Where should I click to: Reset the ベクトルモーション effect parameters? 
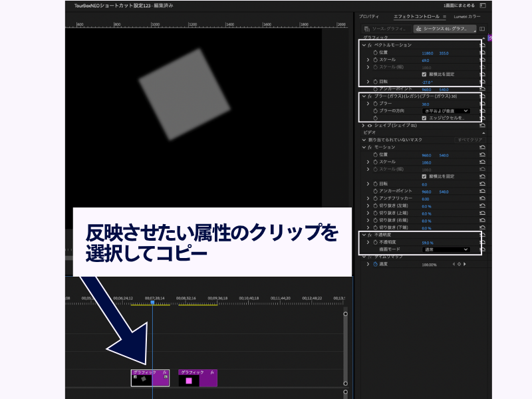[x=481, y=45]
